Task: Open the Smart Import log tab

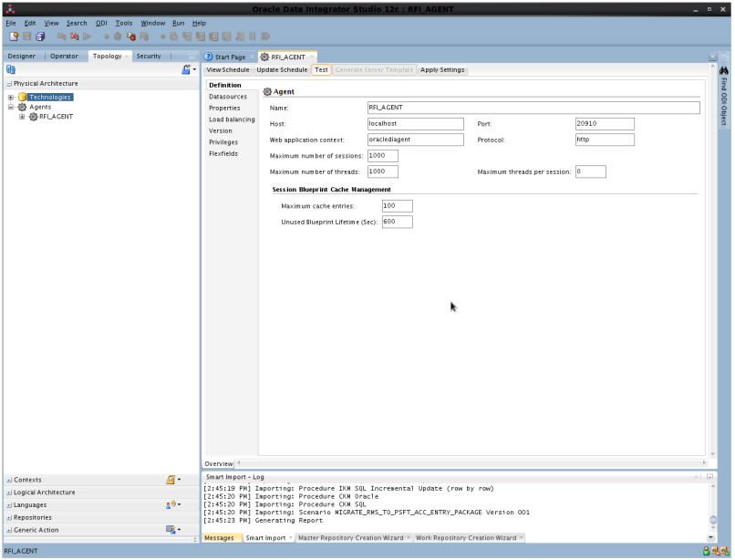Action: click(x=265, y=538)
